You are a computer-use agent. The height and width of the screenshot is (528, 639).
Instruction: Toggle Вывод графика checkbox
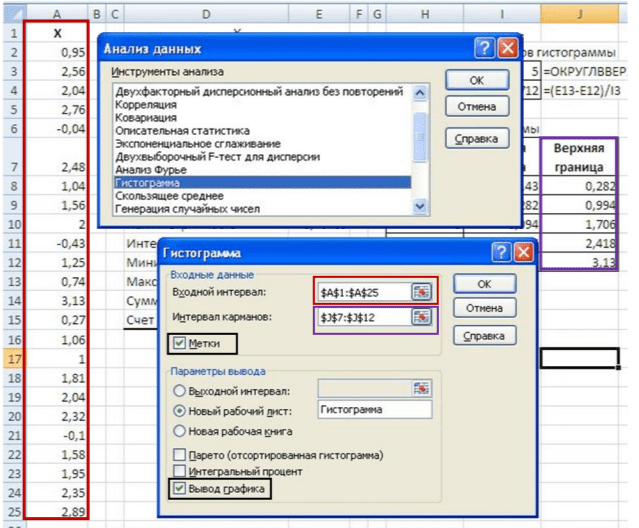[181, 489]
